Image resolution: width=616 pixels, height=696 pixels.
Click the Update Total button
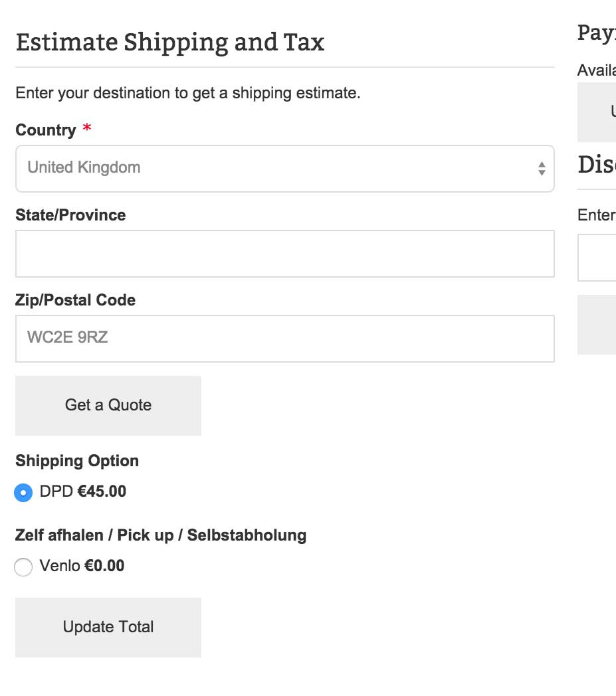(108, 628)
